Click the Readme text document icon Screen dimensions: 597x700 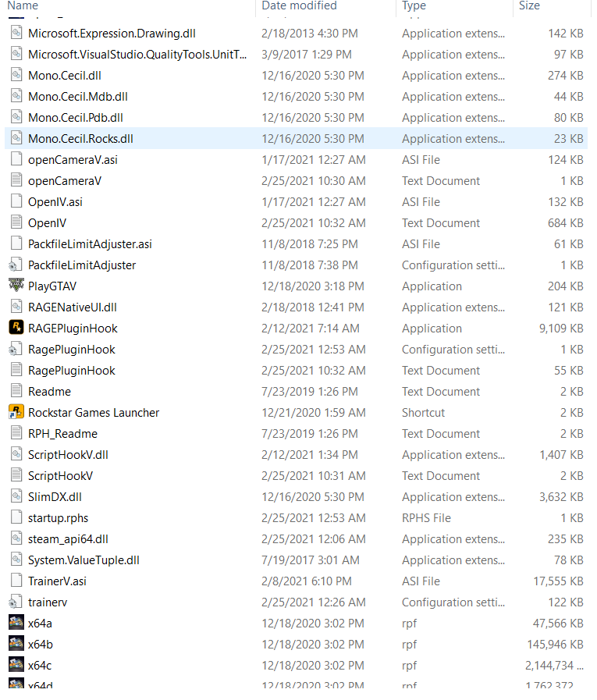coord(16,391)
